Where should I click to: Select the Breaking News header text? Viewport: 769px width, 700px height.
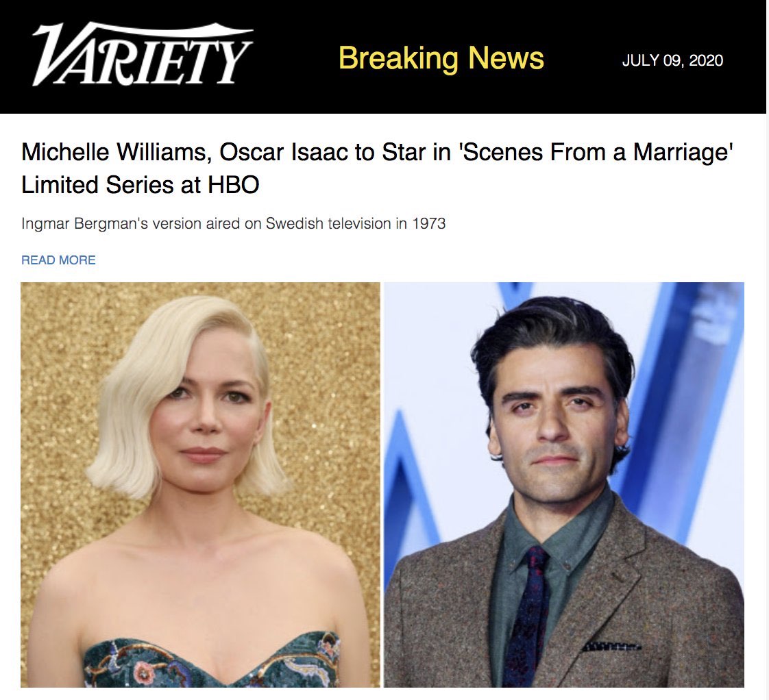[441, 58]
